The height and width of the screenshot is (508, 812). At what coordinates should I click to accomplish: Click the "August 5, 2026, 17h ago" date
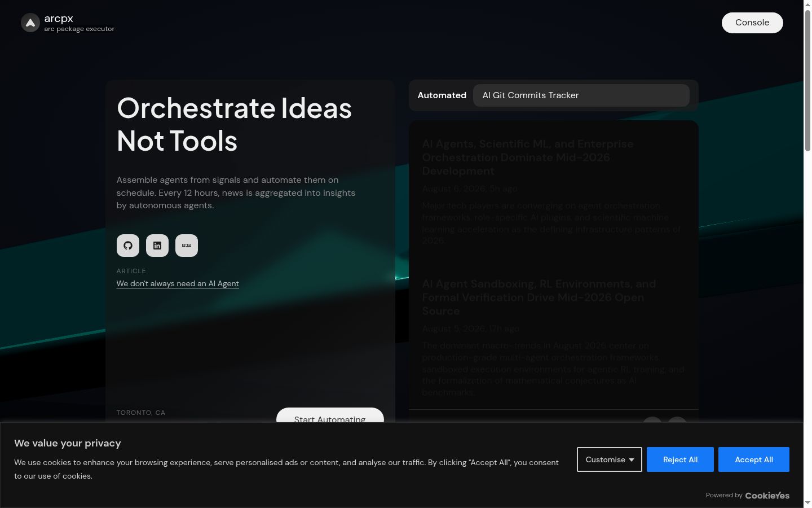(471, 329)
